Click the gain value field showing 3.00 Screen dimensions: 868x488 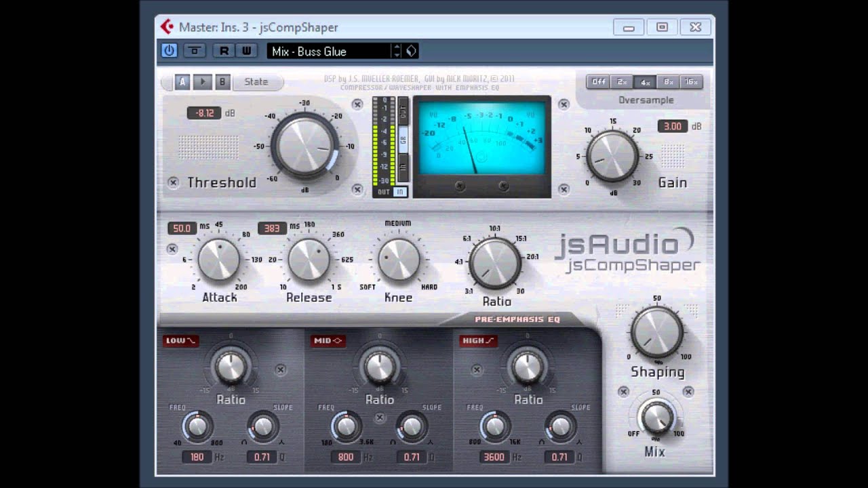pyautogui.click(x=673, y=126)
